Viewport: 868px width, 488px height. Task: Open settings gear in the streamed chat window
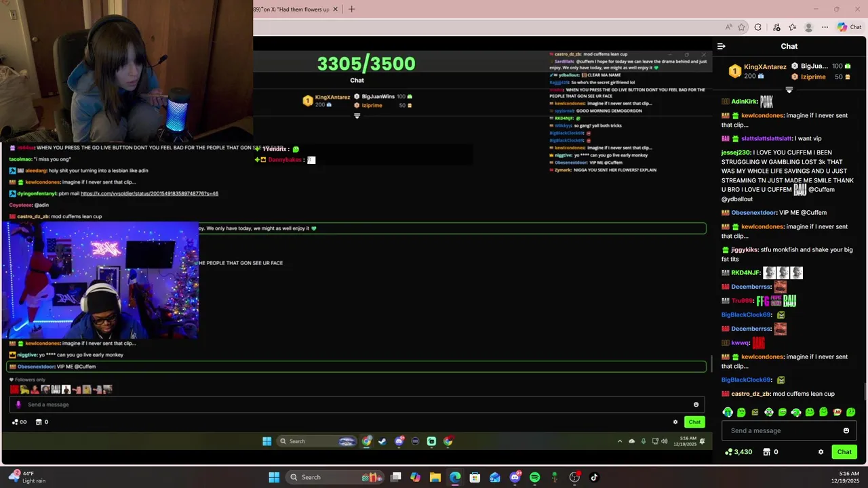pyautogui.click(x=675, y=422)
